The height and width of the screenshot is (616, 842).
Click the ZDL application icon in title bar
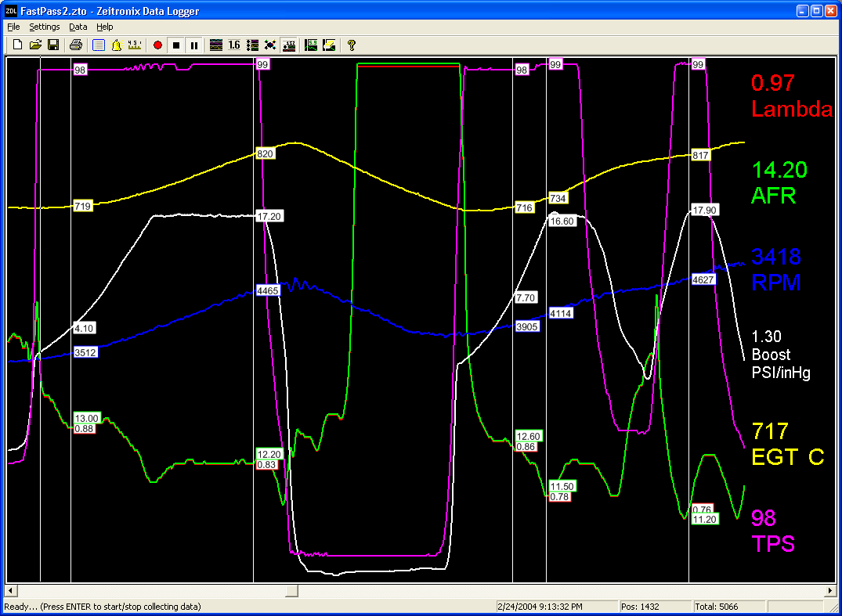(11, 9)
